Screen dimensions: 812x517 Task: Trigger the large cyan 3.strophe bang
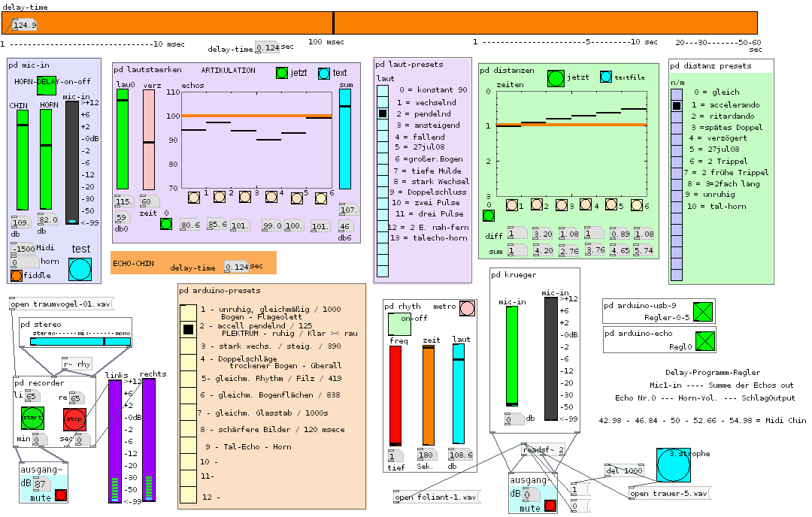click(x=673, y=465)
